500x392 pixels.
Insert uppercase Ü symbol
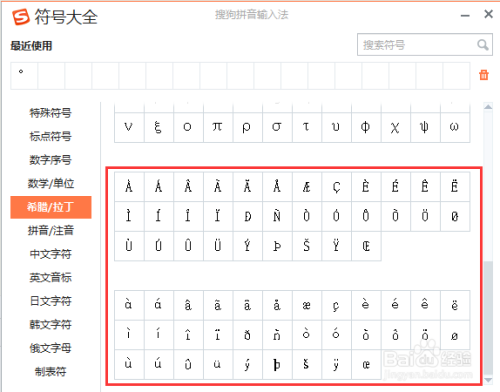(x=218, y=246)
